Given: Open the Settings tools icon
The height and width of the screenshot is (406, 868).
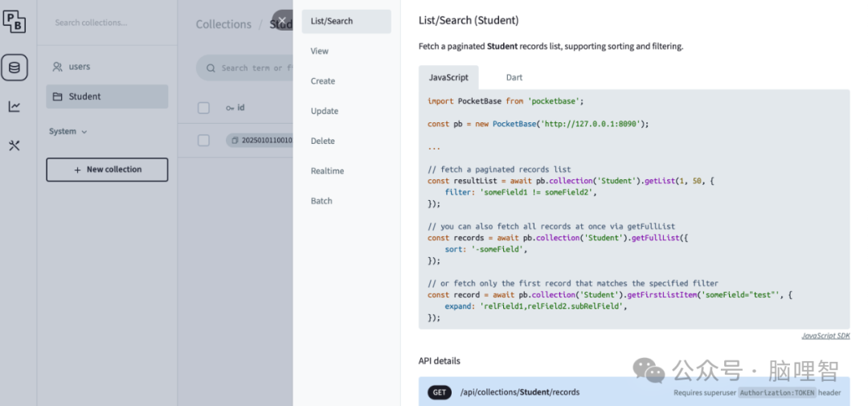Looking at the screenshot, I should coord(14,146).
